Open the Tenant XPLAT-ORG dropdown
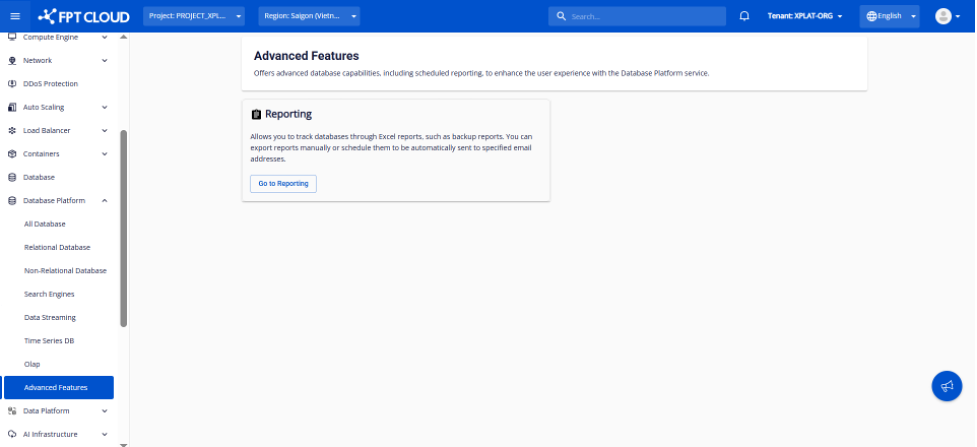The image size is (977, 447). click(805, 16)
